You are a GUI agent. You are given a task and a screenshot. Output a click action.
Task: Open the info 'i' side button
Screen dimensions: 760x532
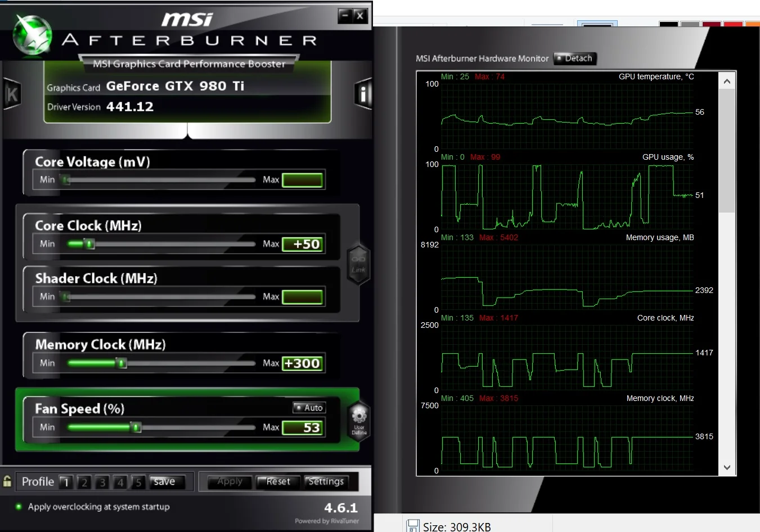(363, 94)
